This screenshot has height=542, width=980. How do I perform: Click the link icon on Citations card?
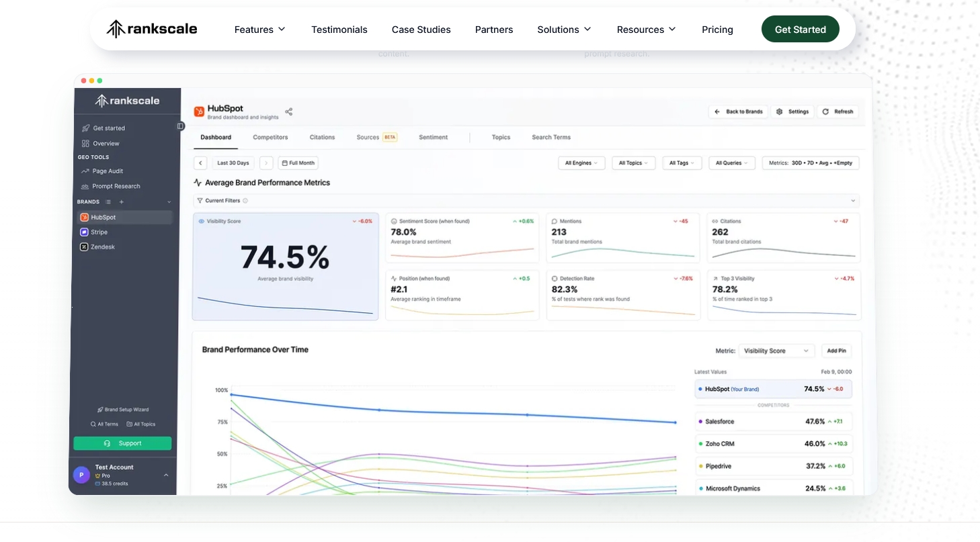click(x=715, y=221)
